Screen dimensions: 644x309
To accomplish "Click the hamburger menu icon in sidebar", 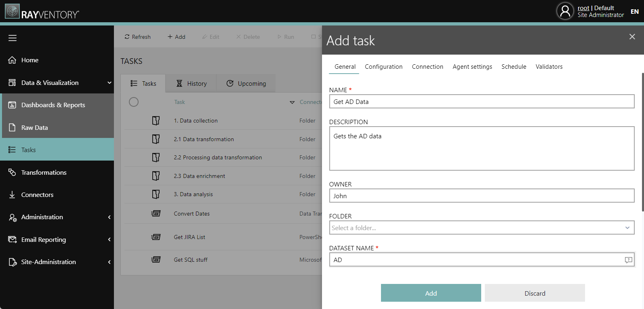I will click(x=13, y=38).
